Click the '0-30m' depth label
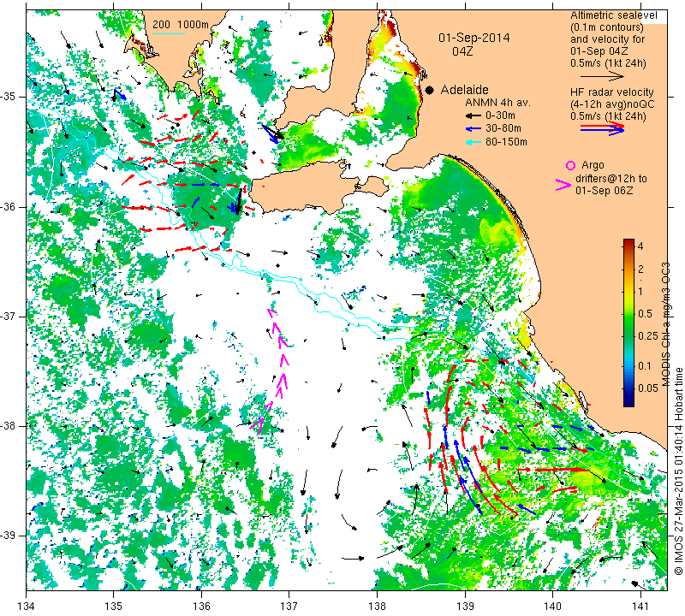Viewport: 685px width, 616px height. click(500, 115)
